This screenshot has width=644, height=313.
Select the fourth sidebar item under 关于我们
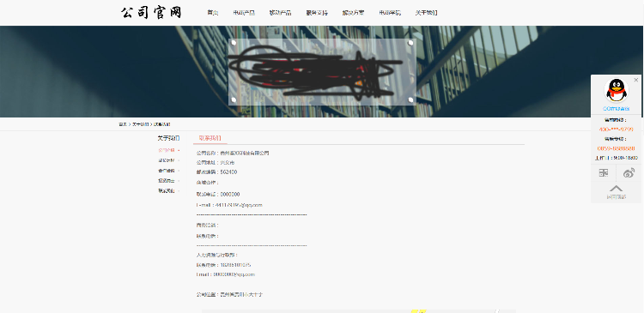(x=167, y=181)
